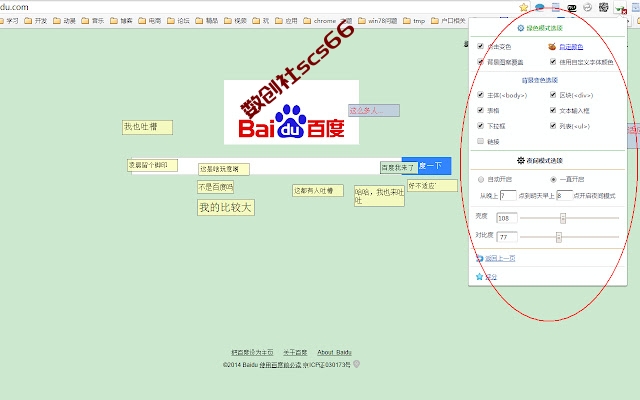Screen dimensions: 640x400
Task: Open the 学习 bookmark folder
Action: point(9,21)
